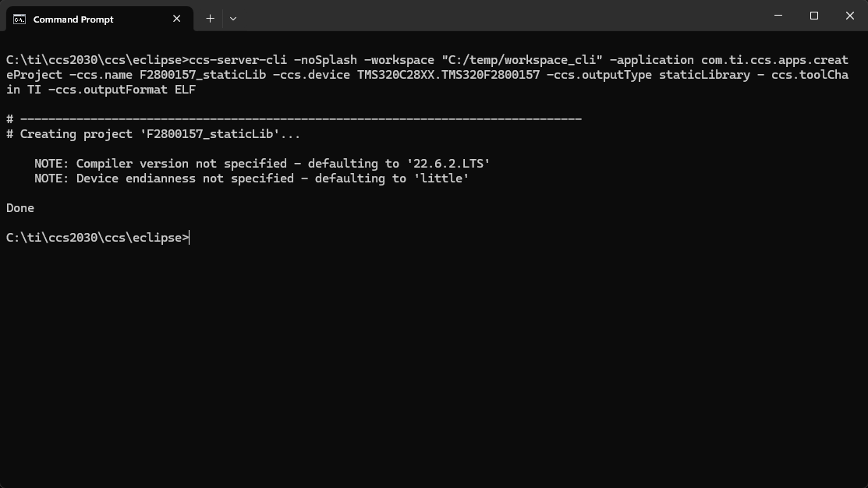Viewport: 868px width, 488px height.
Task: Close the terminal window
Action: (850, 16)
